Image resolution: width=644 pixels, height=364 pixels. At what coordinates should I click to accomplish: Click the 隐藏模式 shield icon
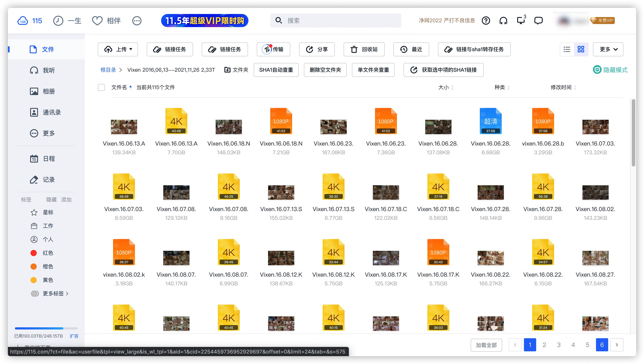click(597, 69)
